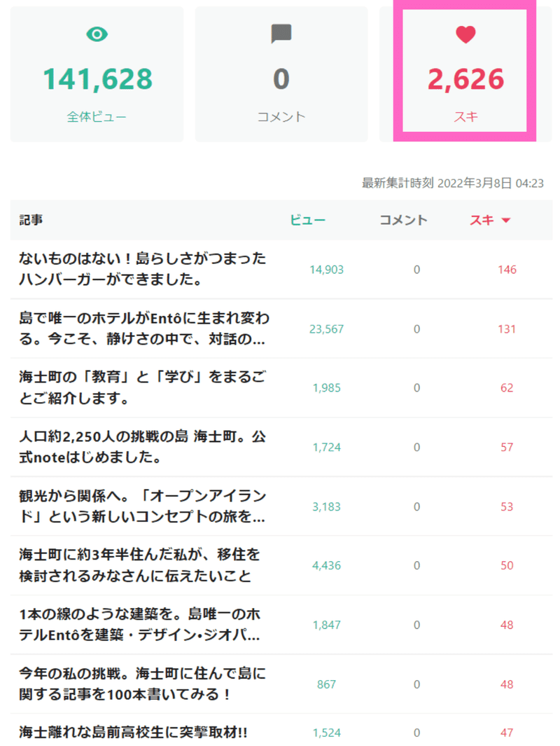
Task: Open the article about hotel Entô reborn
Action: pyautogui.click(x=144, y=329)
